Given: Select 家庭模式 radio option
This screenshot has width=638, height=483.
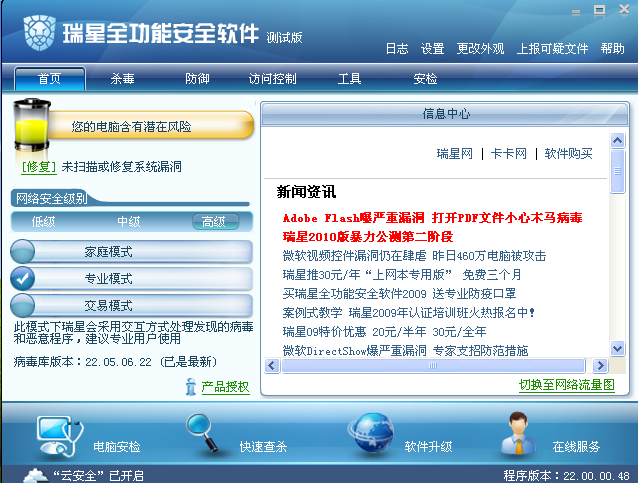Looking at the screenshot, I should [23, 251].
